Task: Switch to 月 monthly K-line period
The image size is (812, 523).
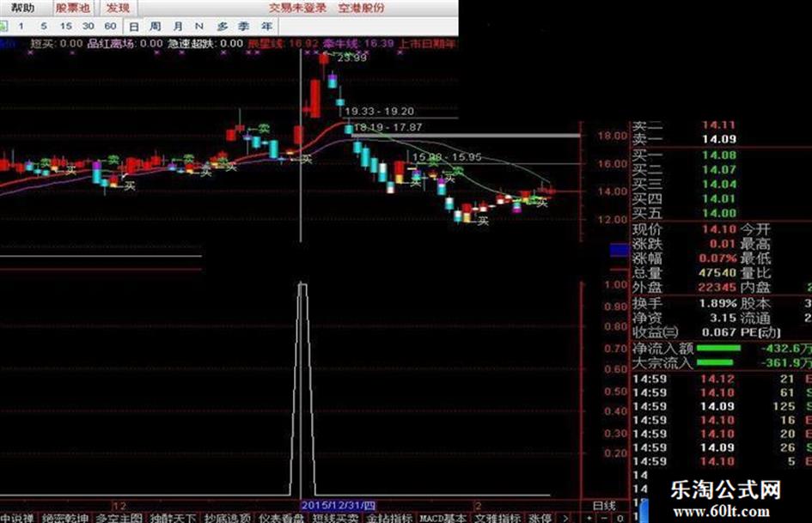Action: coord(178,26)
